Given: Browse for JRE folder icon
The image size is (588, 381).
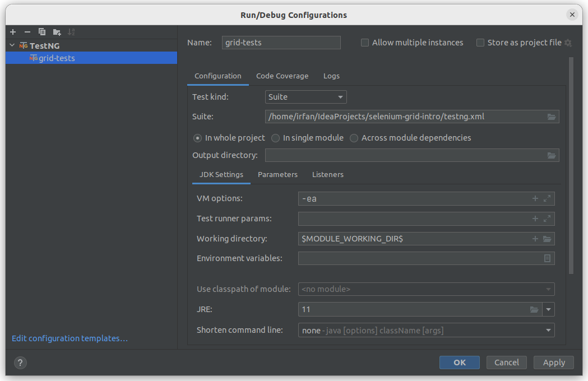Looking at the screenshot, I should pyautogui.click(x=534, y=310).
